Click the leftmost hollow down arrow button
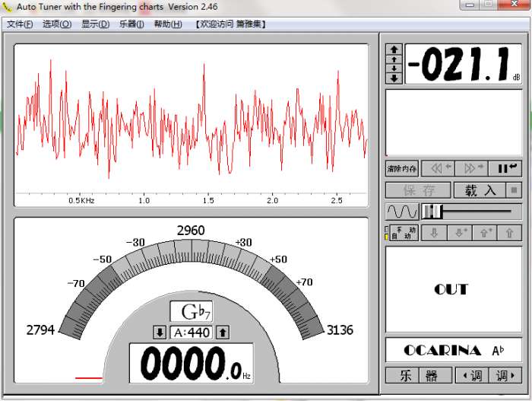The width and height of the screenshot is (532, 401). coord(434,234)
